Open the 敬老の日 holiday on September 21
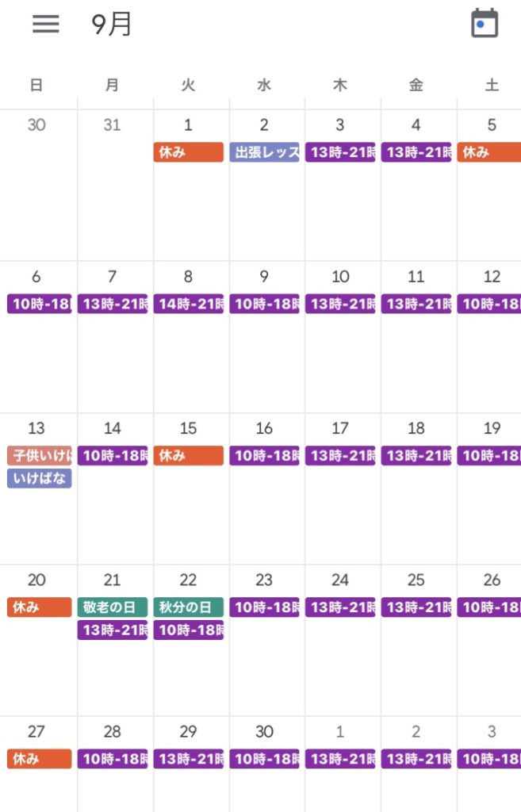Image resolution: width=521 pixels, height=812 pixels. pos(113,607)
